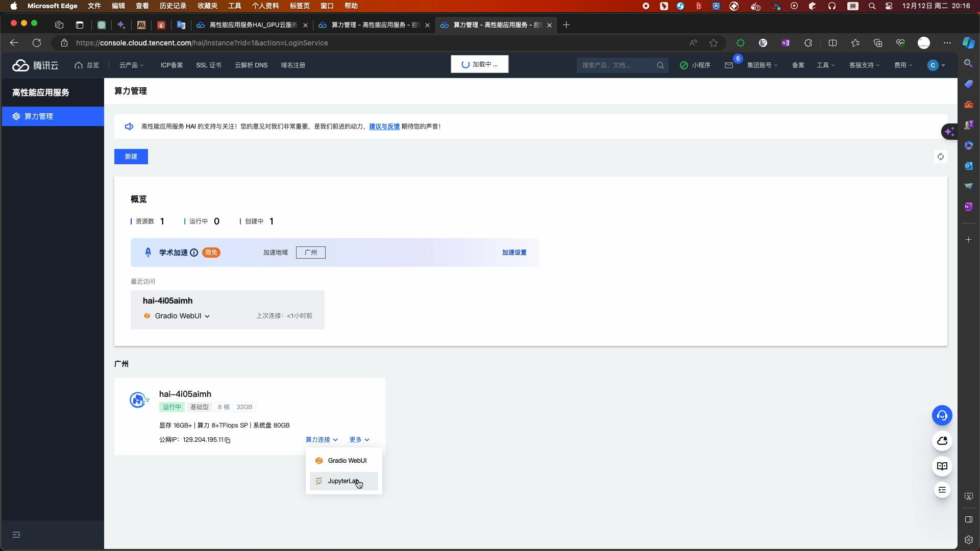Focus the product search input field
This screenshot has height=551, width=980.
coord(617,65)
